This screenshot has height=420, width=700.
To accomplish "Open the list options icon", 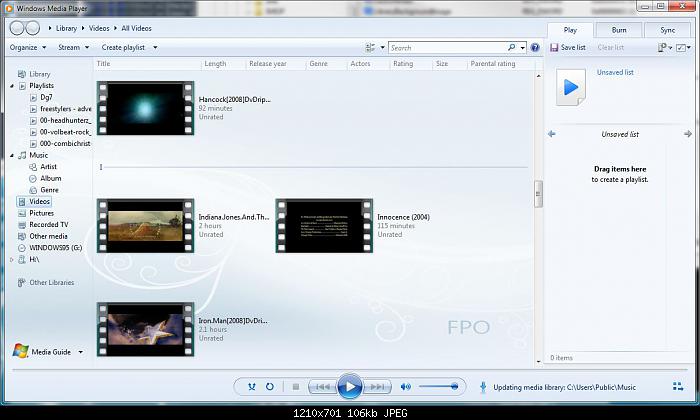I will [x=665, y=47].
